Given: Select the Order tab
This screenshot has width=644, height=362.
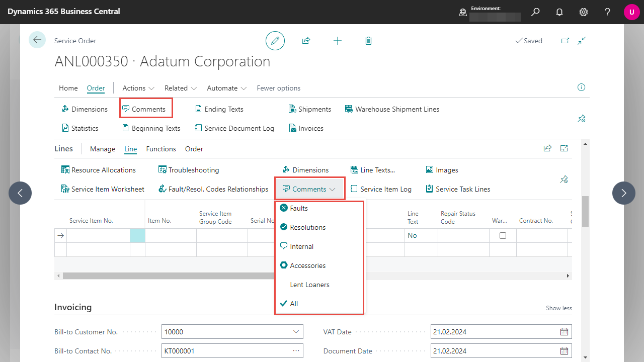Looking at the screenshot, I should [x=96, y=88].
